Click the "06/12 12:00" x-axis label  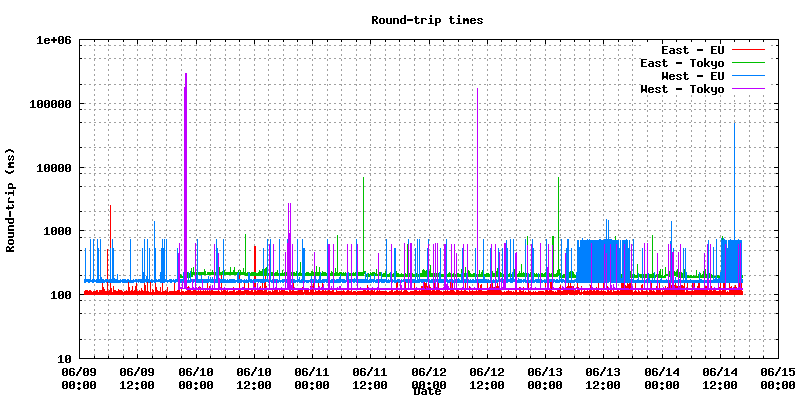click(486, 379)
